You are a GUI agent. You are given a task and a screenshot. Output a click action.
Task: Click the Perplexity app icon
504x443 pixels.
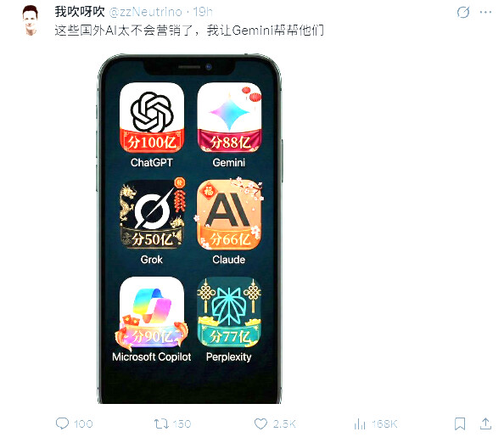(x=229, y=311)
